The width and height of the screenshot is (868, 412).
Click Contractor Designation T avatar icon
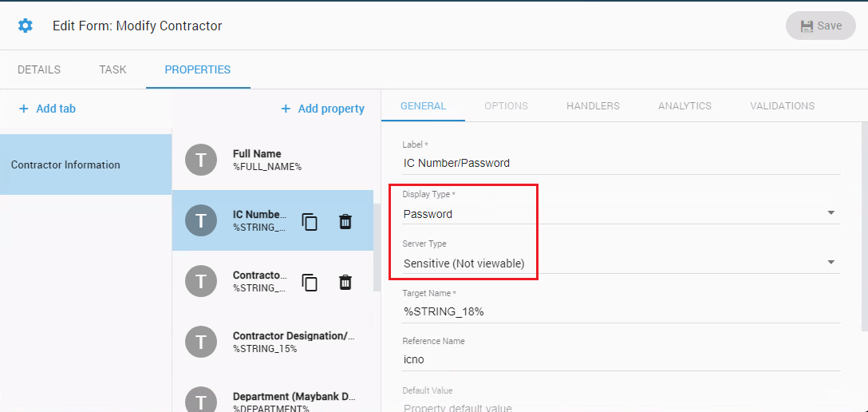coord(201,342)
